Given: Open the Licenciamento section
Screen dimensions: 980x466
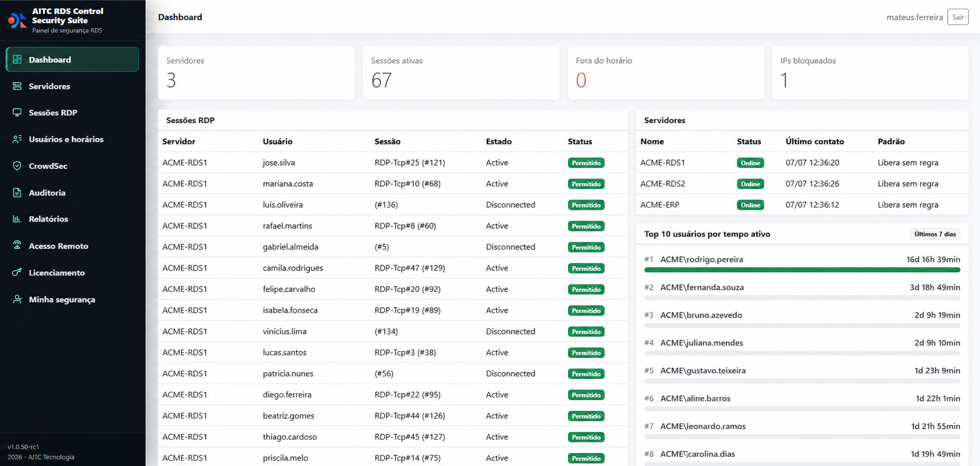Looking at the screenshot, I should pyautogui.click(x=72, y=273).
